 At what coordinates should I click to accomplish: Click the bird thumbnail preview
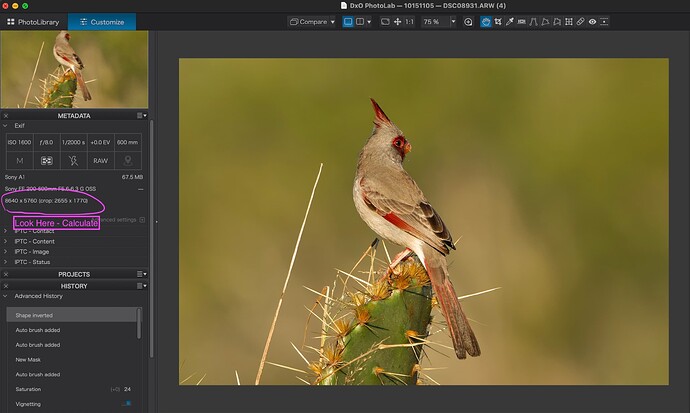click(74, 68)
